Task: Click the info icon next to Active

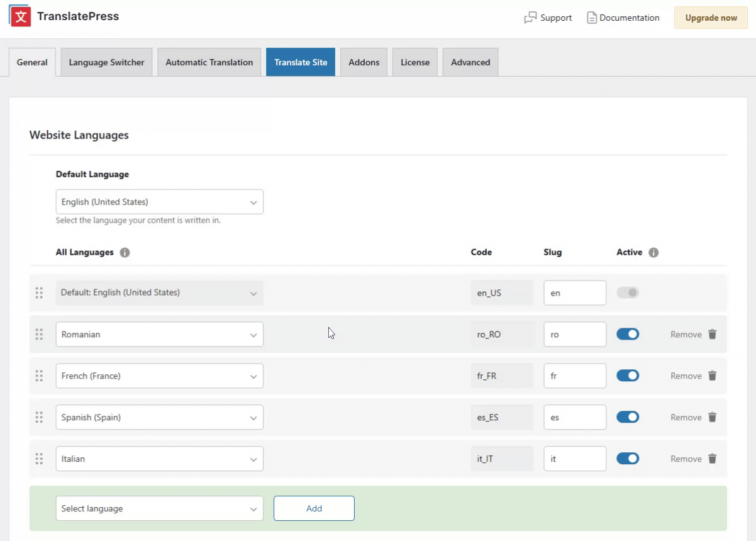Action: tap(653, 253)
